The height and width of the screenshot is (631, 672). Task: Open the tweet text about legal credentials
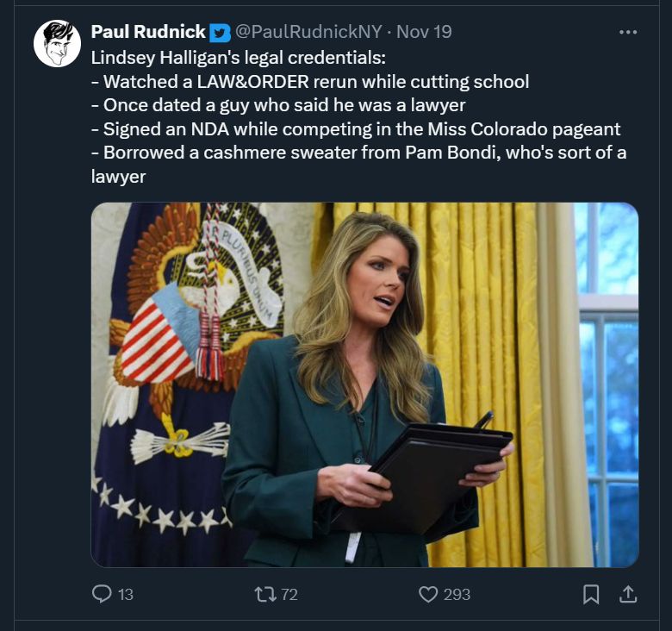click(x=358, y=117)
